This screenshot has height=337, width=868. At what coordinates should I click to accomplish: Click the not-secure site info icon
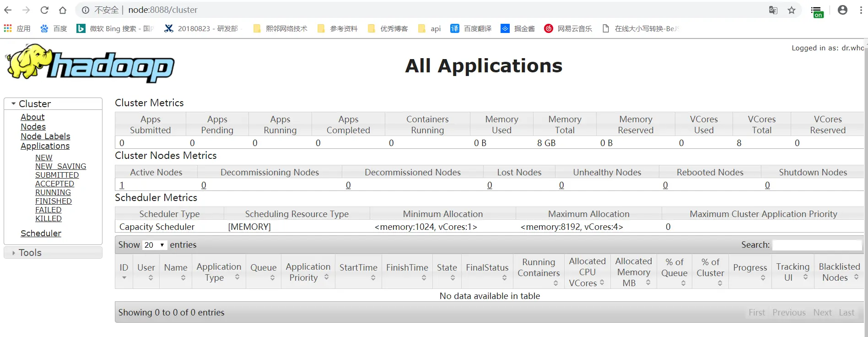point(86,10)
